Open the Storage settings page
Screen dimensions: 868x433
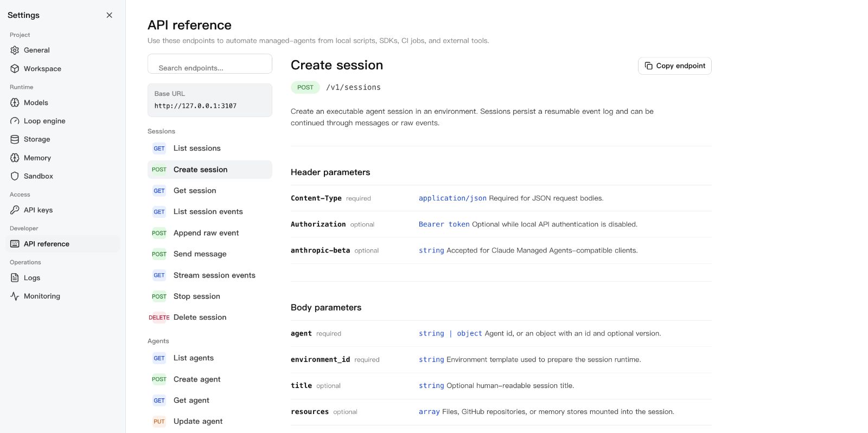tap(63, 139)
